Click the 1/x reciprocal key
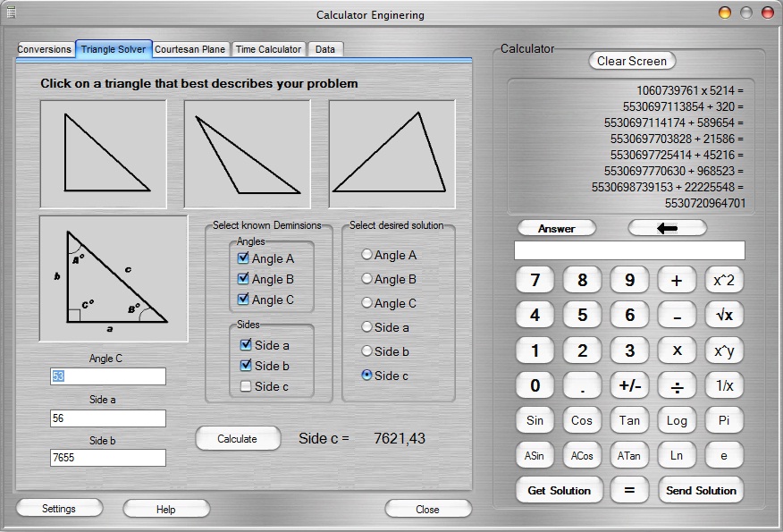 tap(724, 385)
